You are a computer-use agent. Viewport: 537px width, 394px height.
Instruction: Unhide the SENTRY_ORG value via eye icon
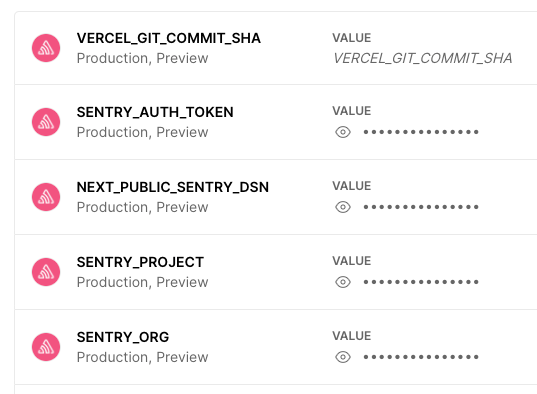[343, 357]
